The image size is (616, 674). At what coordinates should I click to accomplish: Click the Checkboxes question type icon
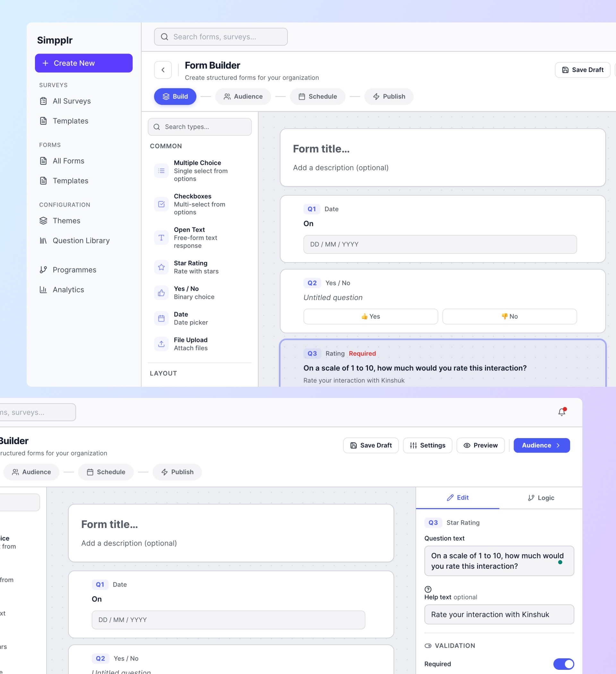[161, 204]
